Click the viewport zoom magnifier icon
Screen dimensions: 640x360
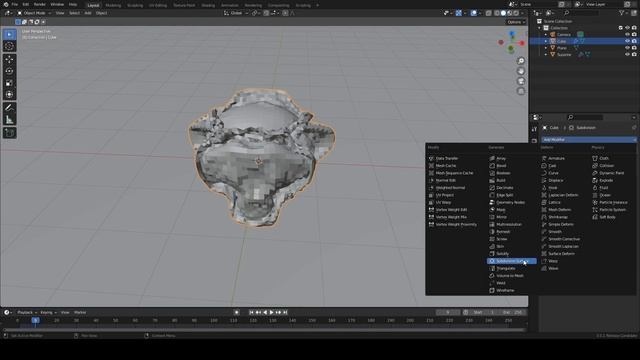(x=521, y=61)
